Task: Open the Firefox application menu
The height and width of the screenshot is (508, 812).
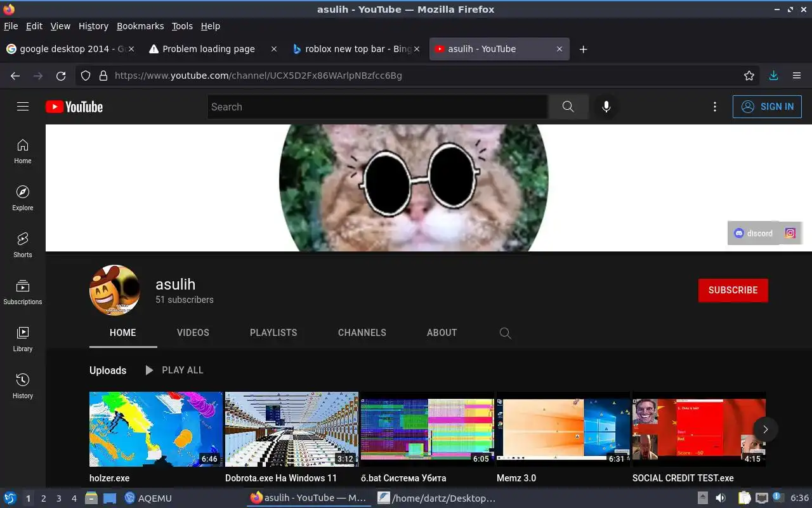Action: [797, 76]
